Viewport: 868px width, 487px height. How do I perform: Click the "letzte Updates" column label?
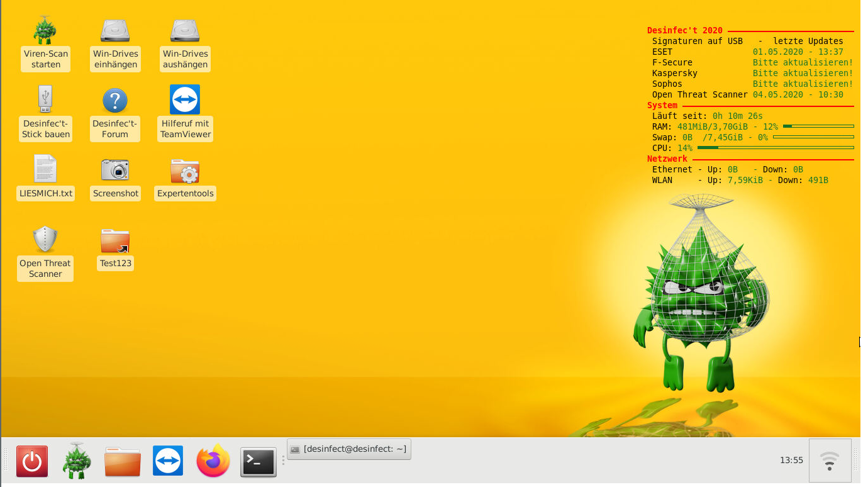point(808,41)
